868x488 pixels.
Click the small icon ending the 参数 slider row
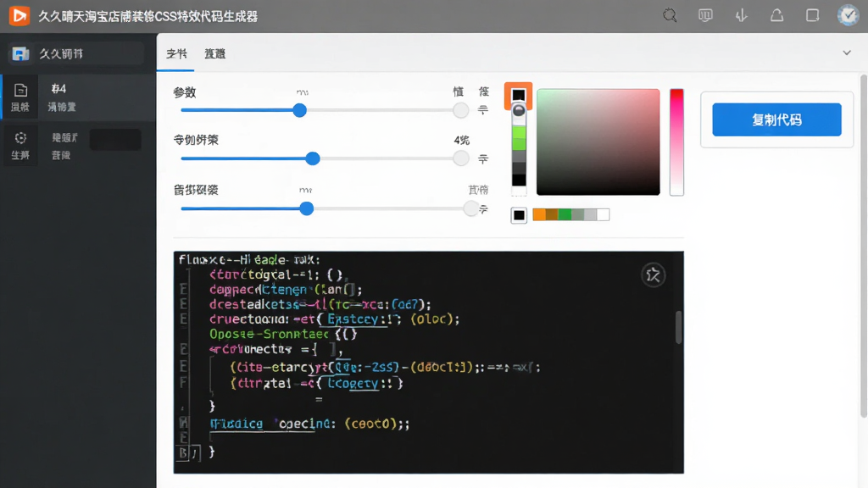[x=483, y=109]
